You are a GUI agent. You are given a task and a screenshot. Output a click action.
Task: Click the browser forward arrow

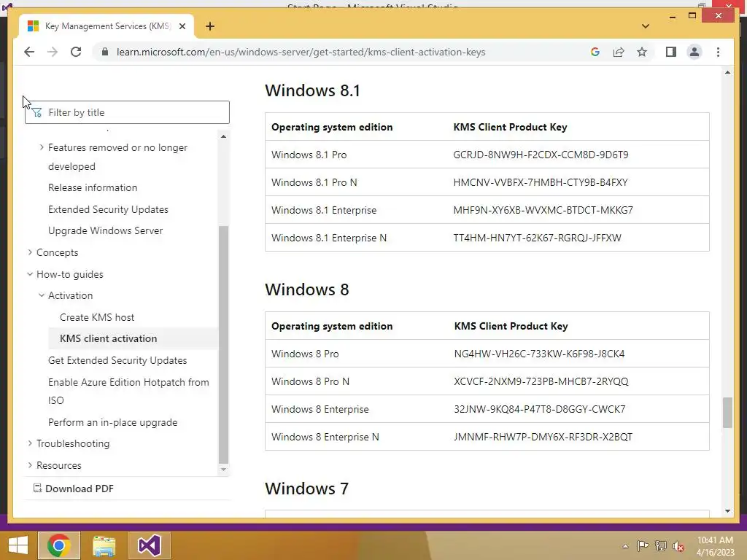[53, 52]
